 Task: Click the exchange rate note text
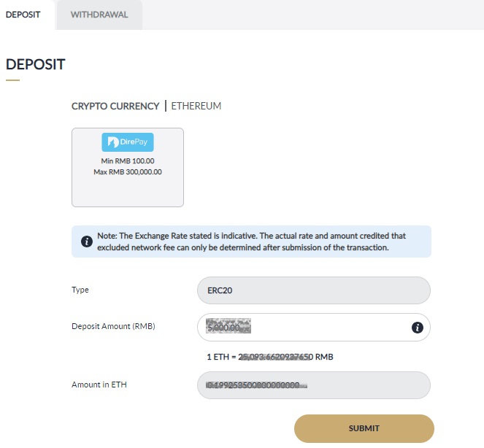[x=253, y=242]
